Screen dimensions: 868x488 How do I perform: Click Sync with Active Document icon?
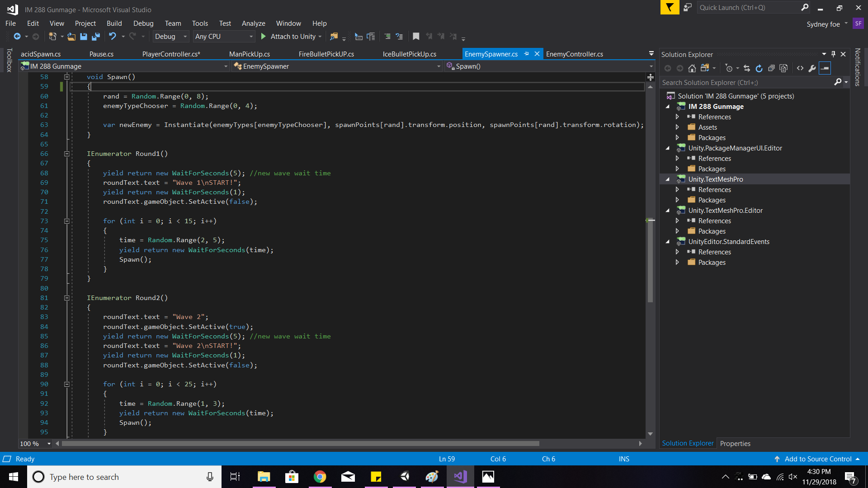[x=747, y=68]
